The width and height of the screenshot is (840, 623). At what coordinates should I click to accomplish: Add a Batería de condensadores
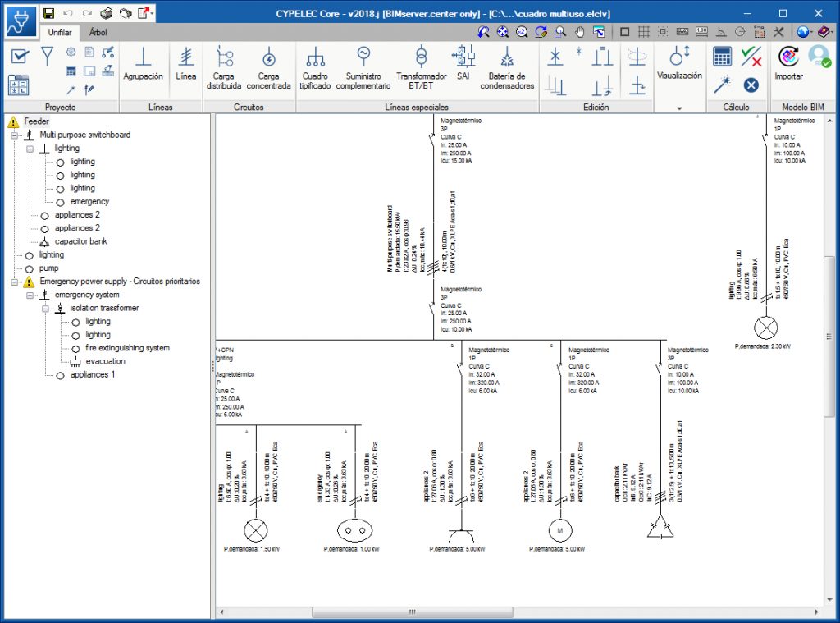507,68
